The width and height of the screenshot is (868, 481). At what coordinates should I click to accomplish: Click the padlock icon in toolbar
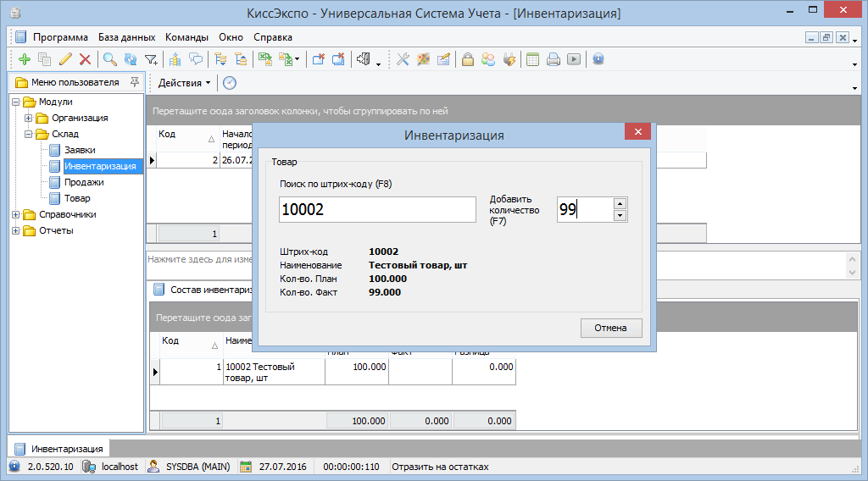pyautogui.click(x=467, y=59)
